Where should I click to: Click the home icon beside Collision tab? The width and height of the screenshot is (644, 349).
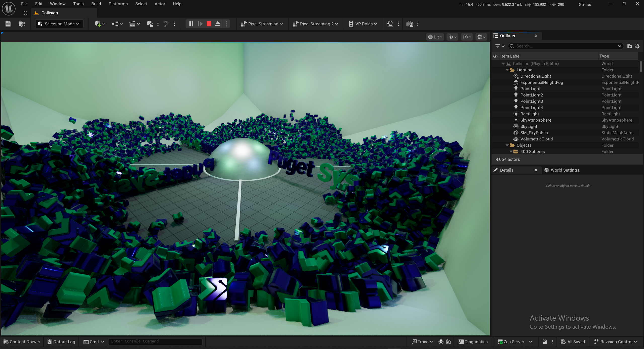(x=25, y=13)
